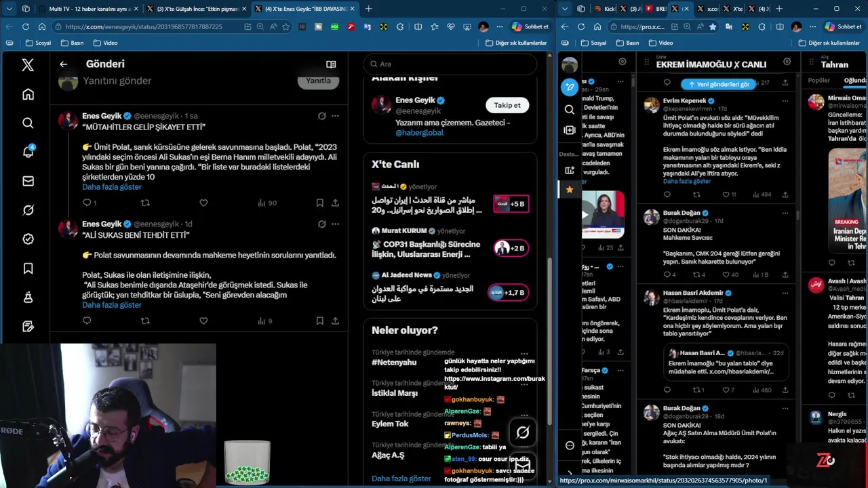Open search in the X Pro sidebar
The height and width of the screenshot is (488, 868).
570,109
